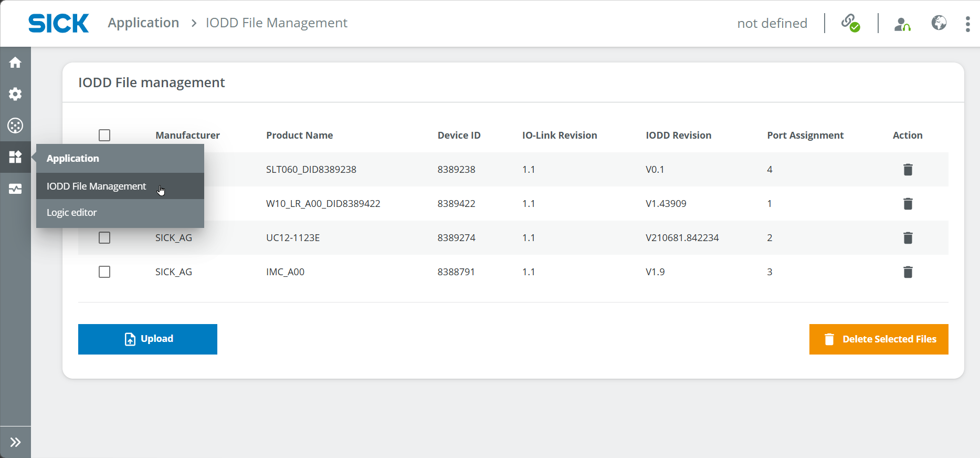Open the diagnostics monitor icon in sidebar

click(x=15, y=189)
